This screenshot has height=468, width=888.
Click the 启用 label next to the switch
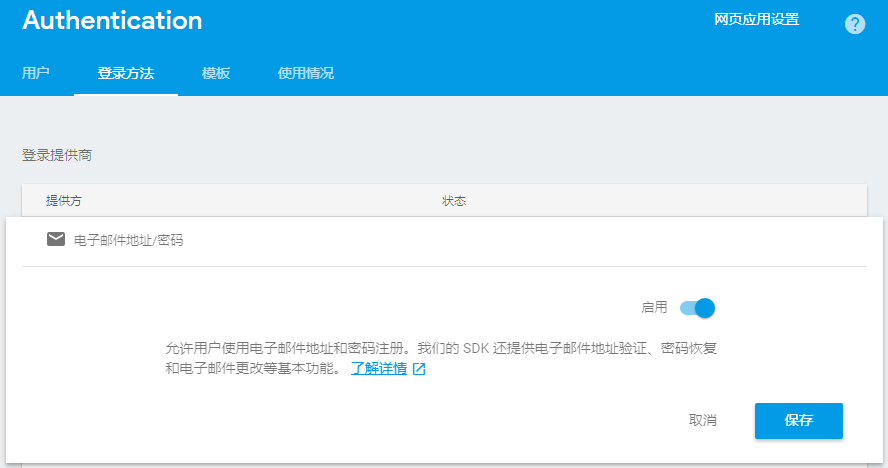point(654,308)
